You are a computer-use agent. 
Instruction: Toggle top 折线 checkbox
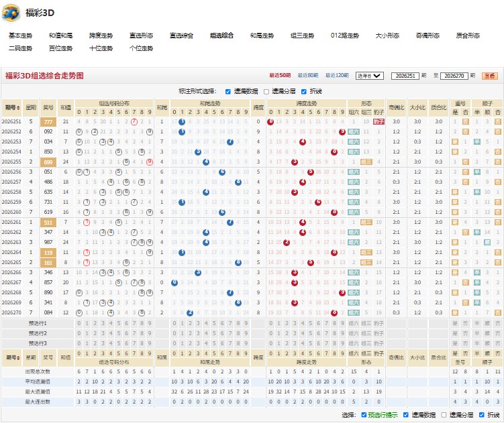[x=304, y=92]
